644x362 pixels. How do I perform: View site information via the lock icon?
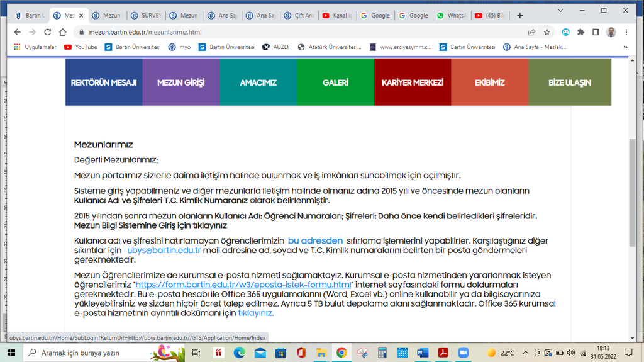tap(81, 32)
